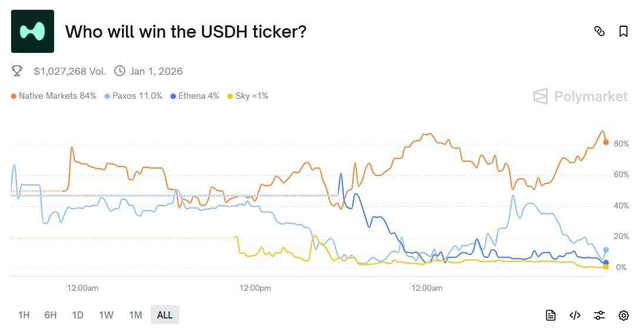Switch to the 1W time range
This screenshot has width=644, height=329.
(106, 315)
